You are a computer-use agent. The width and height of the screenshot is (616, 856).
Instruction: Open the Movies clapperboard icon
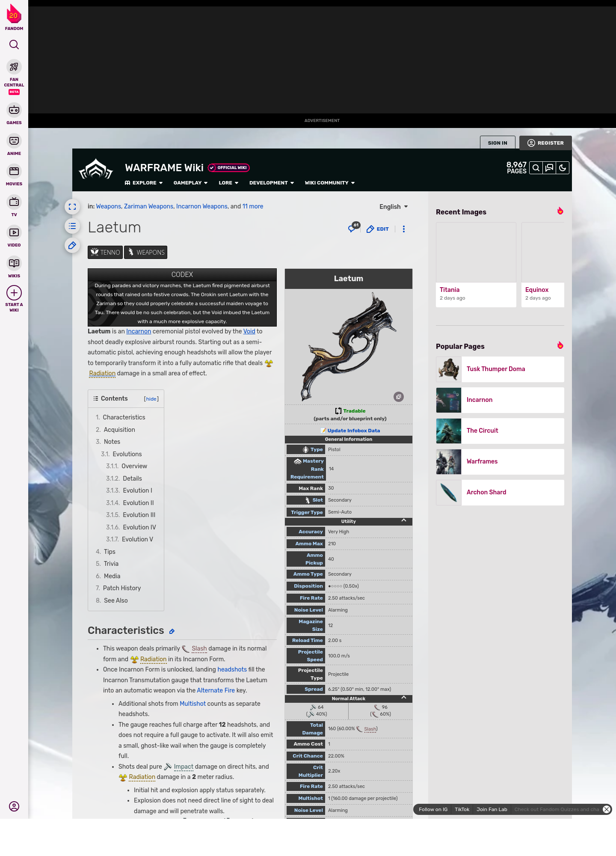(x=14, y=171)
